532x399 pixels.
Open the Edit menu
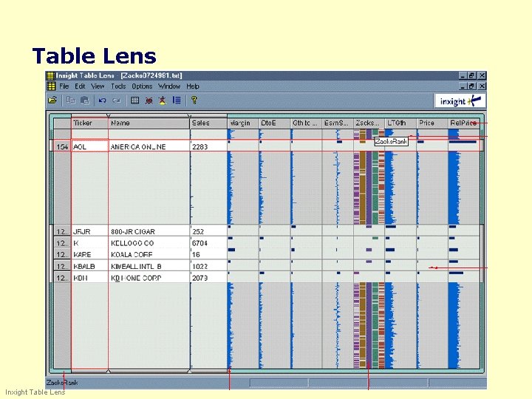tap(80, 86)
